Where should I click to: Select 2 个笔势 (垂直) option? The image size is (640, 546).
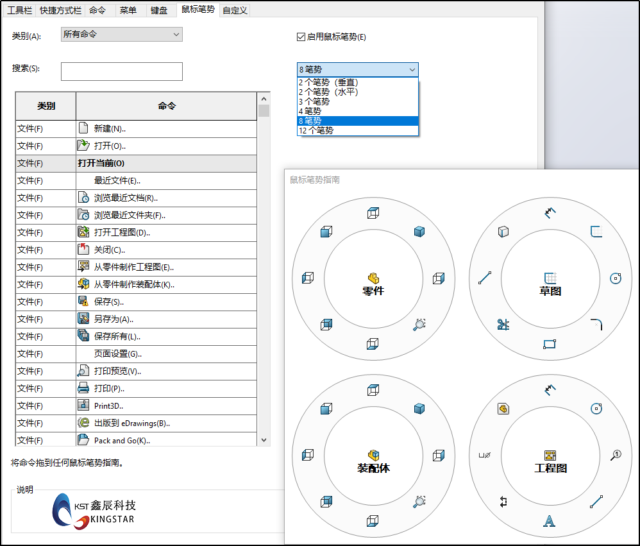(x=358, y=82)
